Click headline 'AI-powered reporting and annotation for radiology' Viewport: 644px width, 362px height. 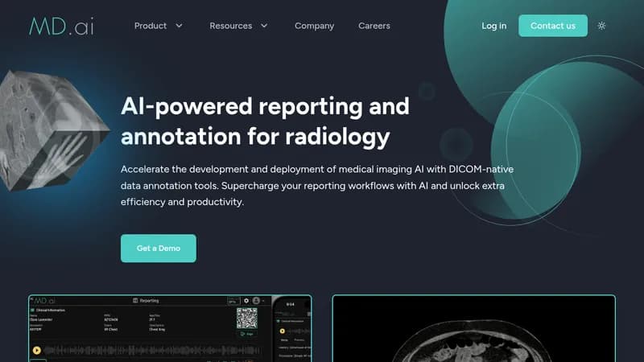pos(266,121)
